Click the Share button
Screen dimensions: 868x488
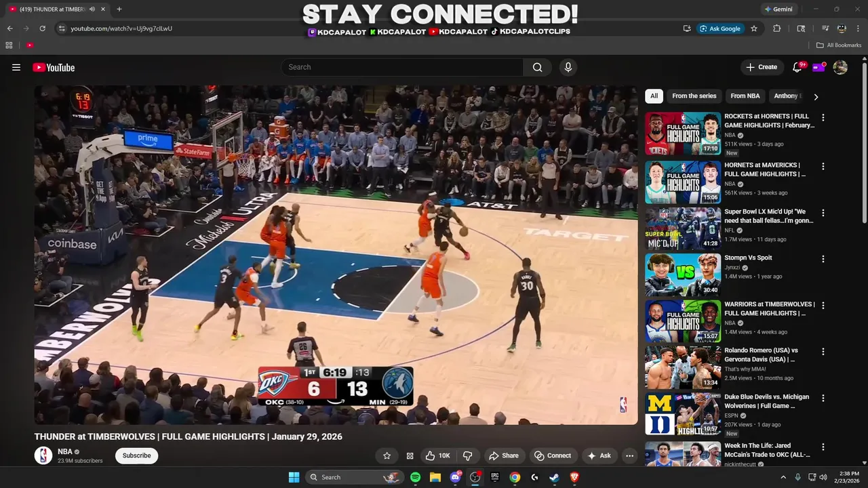click(x=504, y=455)
